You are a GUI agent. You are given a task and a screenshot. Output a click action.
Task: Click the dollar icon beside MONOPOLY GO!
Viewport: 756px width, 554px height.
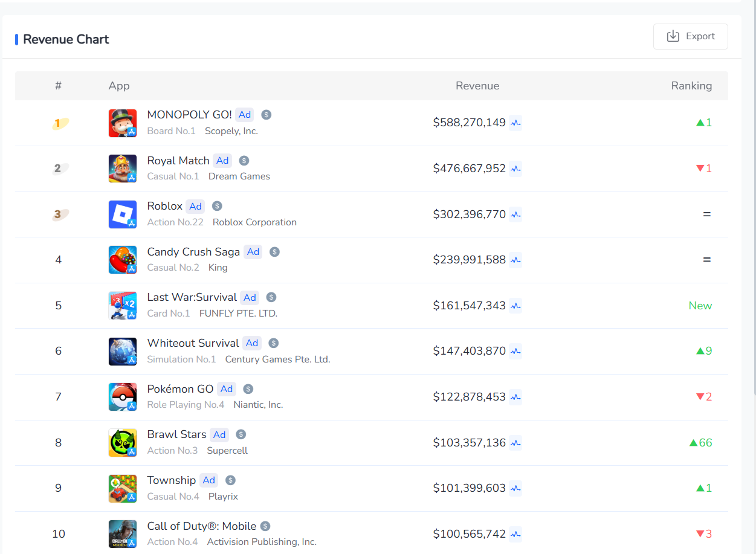coord(267,115)
